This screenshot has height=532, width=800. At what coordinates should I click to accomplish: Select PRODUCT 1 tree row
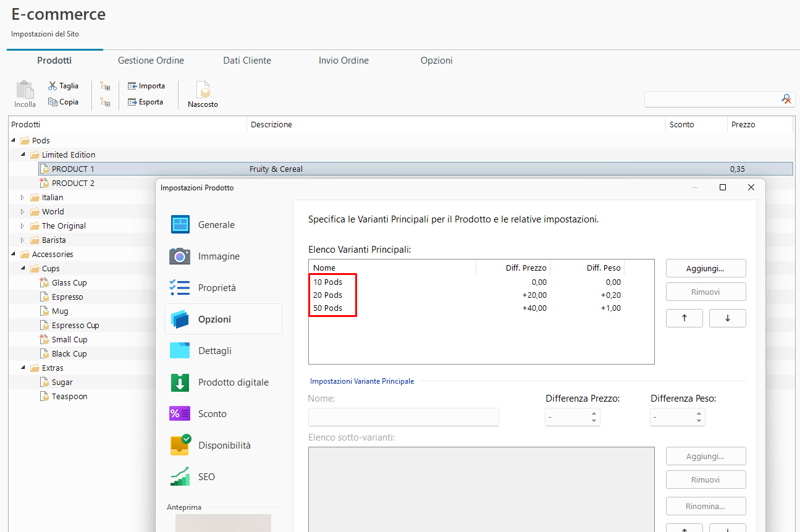pyautogui.click(x=415, y=169)
